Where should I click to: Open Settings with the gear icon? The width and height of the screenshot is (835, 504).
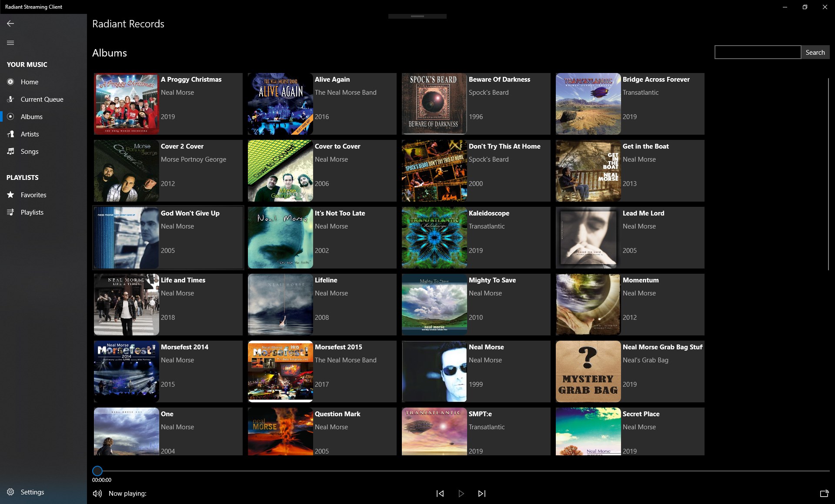pos(10,492)
